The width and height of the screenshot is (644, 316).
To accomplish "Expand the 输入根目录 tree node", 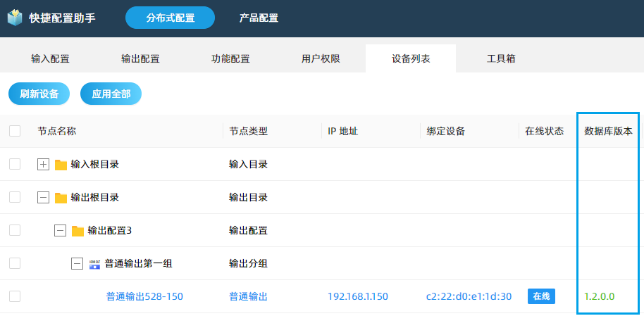I will 43,165.
